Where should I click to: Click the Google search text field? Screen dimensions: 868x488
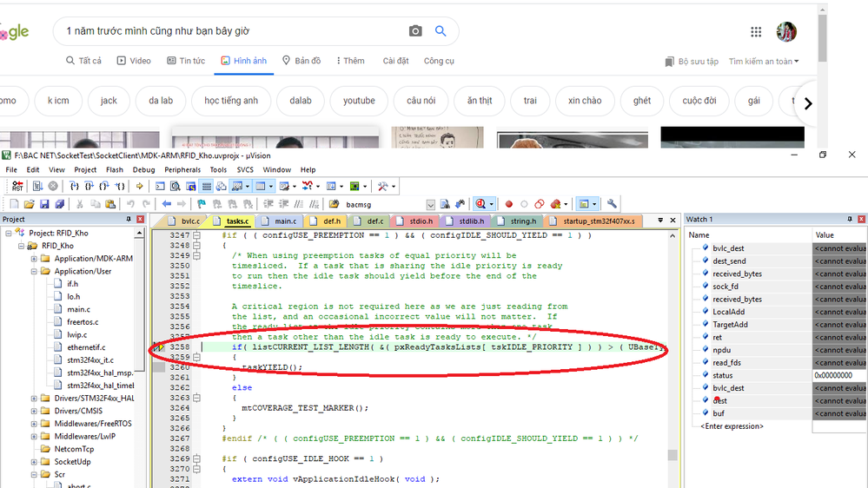tap(233, 31)
